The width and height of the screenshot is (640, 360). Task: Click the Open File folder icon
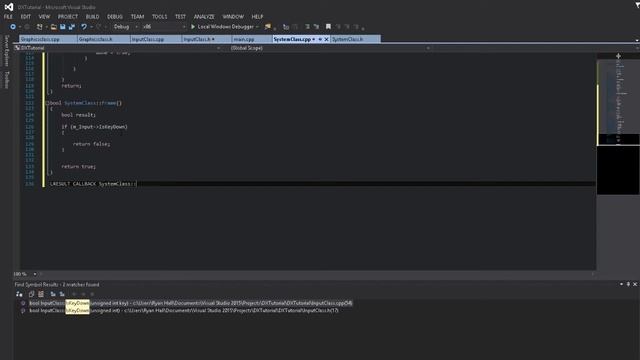(53, 27)
